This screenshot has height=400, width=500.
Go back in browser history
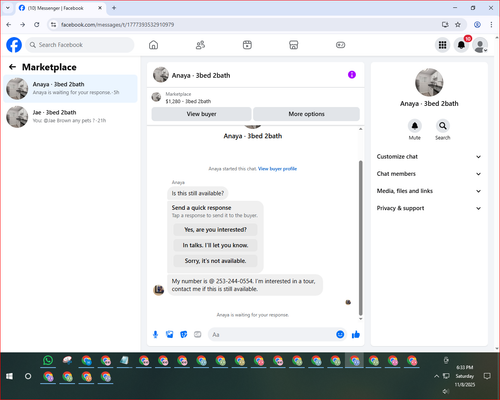(9, 25)
